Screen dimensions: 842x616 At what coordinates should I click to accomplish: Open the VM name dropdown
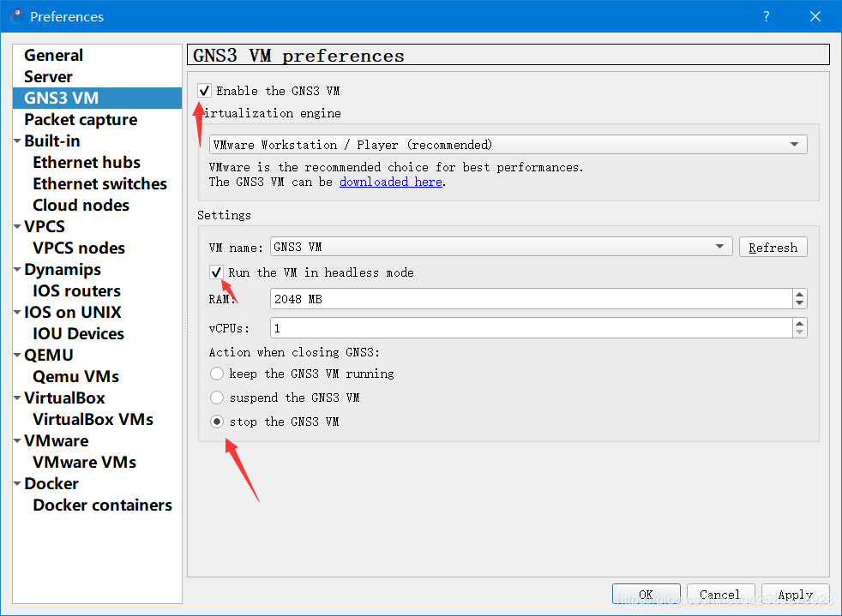click(x=501, y=247)
